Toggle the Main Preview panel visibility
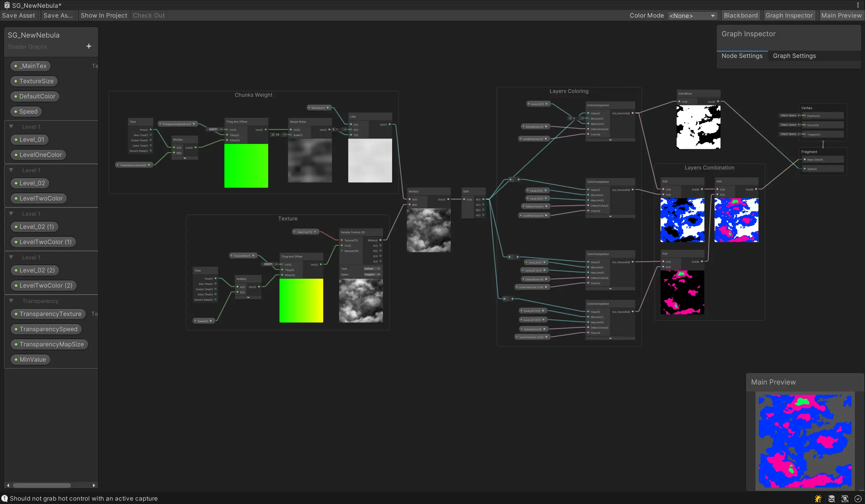This screenshot has height=504, width=865. click(x=842, y=15)
